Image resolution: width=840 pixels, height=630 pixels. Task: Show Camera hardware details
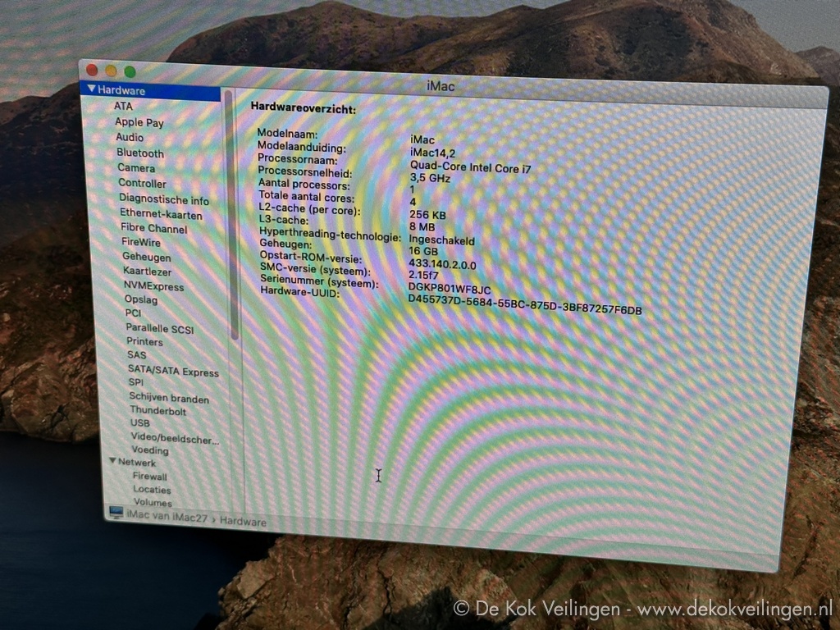(135, 167)
